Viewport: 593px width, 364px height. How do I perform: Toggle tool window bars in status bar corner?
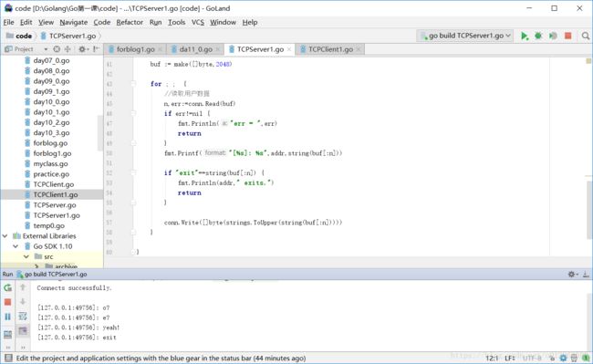tap(8, 358)
